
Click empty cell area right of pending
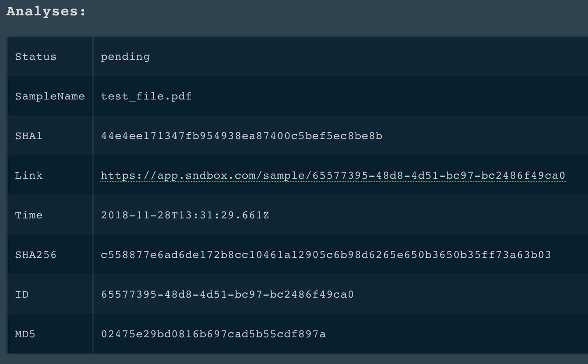(x=364, y=57)
